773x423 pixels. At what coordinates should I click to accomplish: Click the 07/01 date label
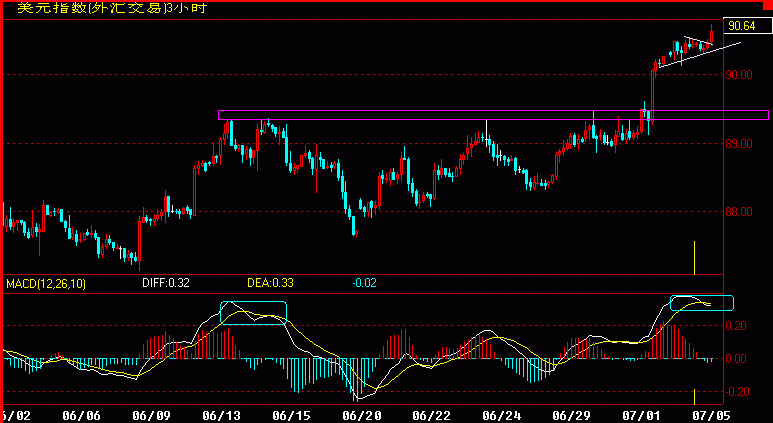[641, 416]
